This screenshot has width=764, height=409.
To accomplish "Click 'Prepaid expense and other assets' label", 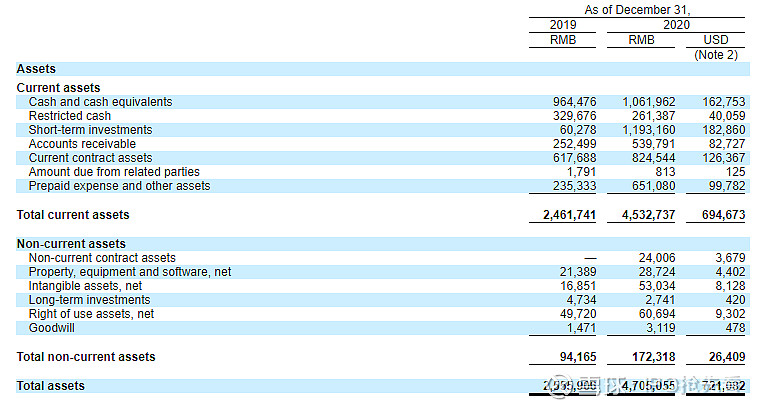I will pos(119,186).
